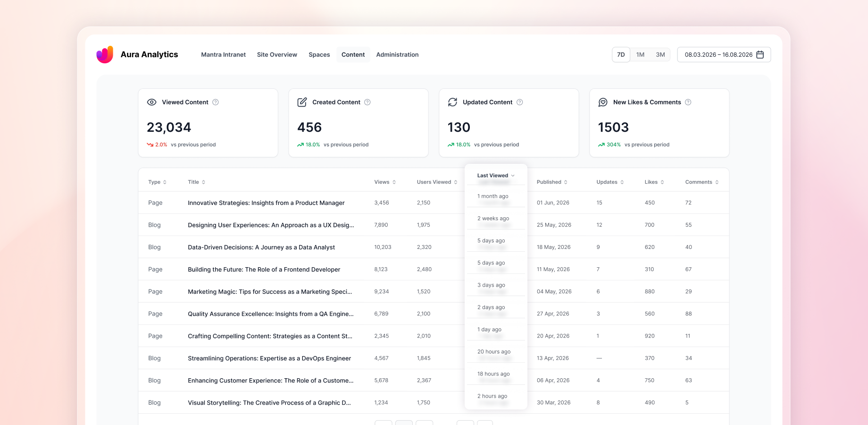Select the Content tab

coord(353,55)
